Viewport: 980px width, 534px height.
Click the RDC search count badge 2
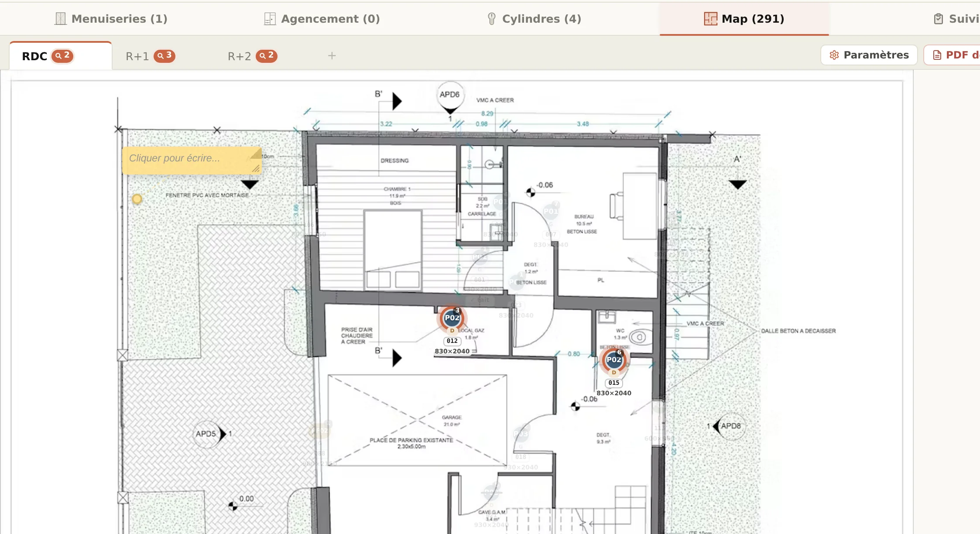[62, 55]
